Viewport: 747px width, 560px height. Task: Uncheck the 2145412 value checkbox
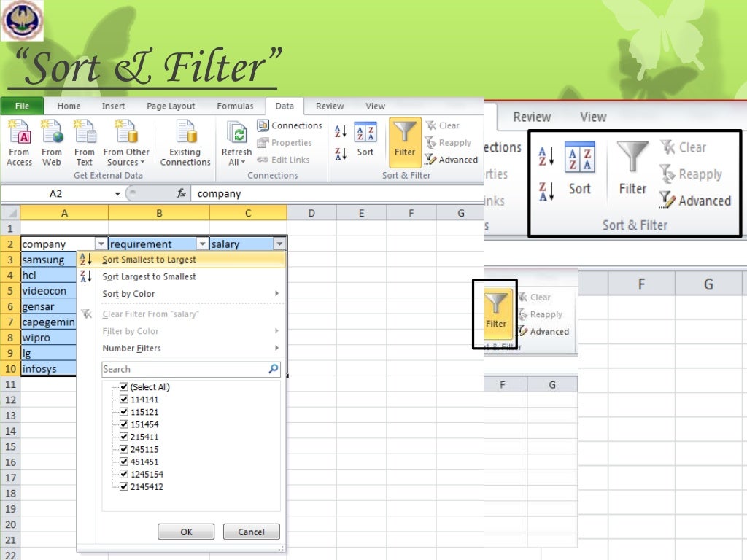[124, 486]
